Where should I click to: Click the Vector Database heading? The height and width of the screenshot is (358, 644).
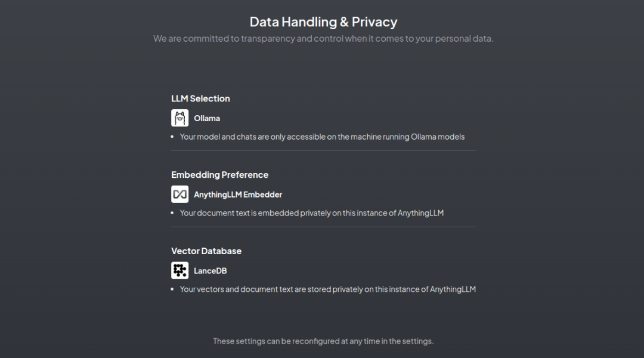coord(206,251)
